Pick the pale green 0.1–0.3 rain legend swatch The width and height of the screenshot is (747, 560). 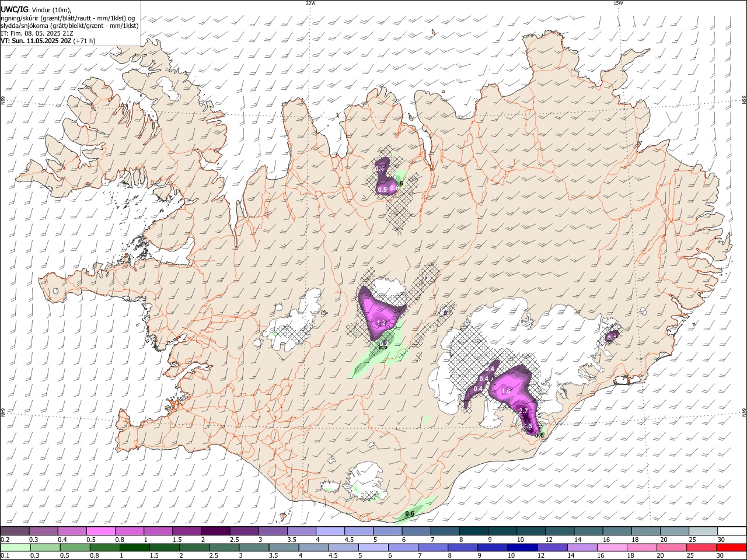(15, 547)
